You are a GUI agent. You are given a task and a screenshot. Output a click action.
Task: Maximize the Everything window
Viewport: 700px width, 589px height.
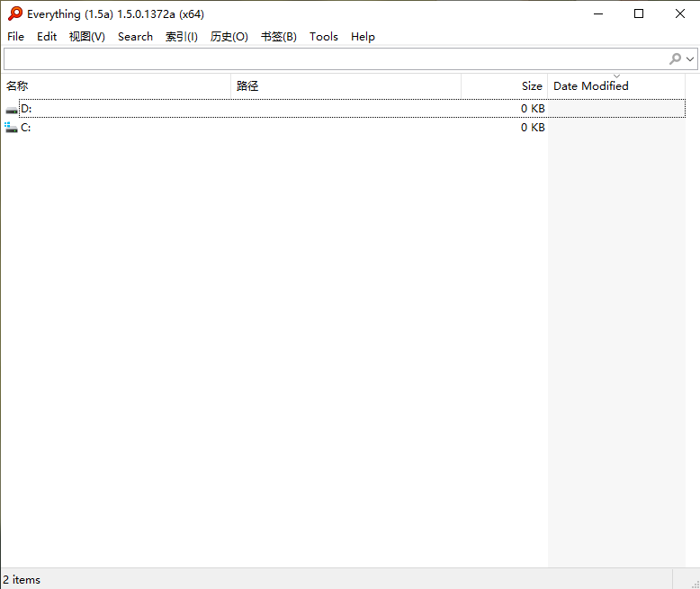(639, 13)
